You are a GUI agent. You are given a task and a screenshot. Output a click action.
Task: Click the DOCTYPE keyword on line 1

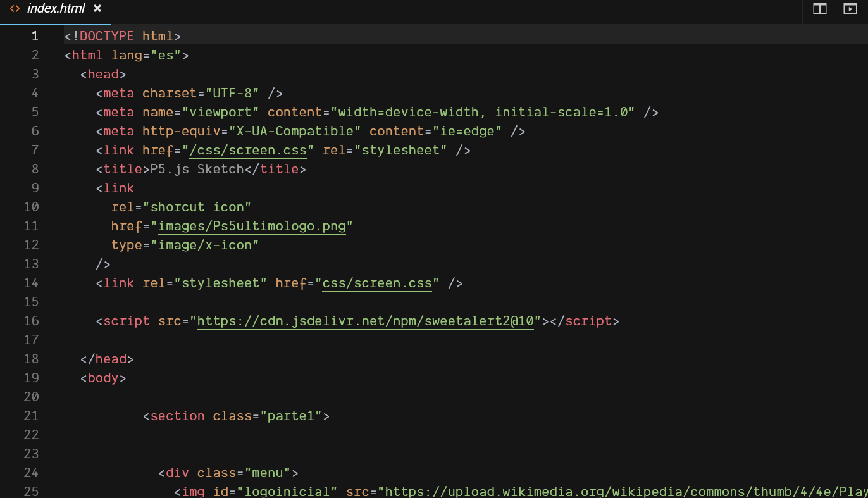coord(107,36)
